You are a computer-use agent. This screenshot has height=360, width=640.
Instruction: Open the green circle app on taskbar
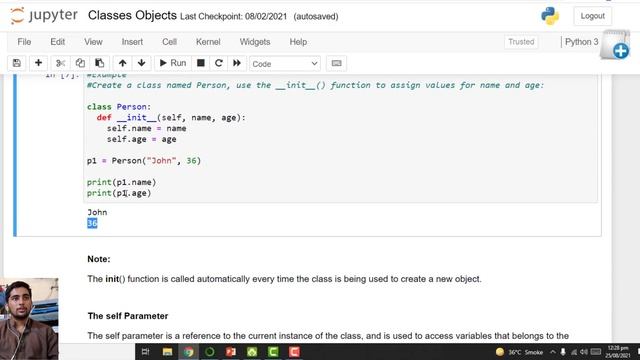(209, 352)
